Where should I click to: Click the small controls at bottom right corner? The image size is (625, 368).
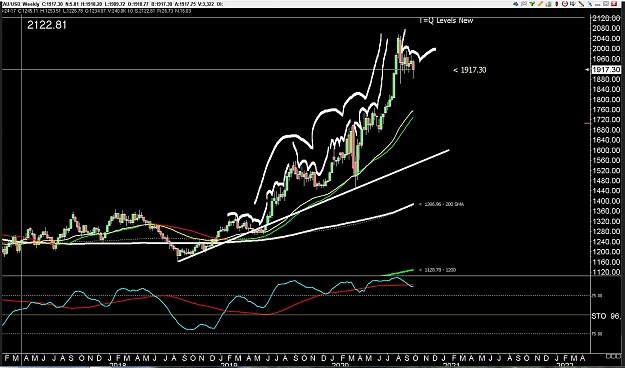[x=613, y=356]
